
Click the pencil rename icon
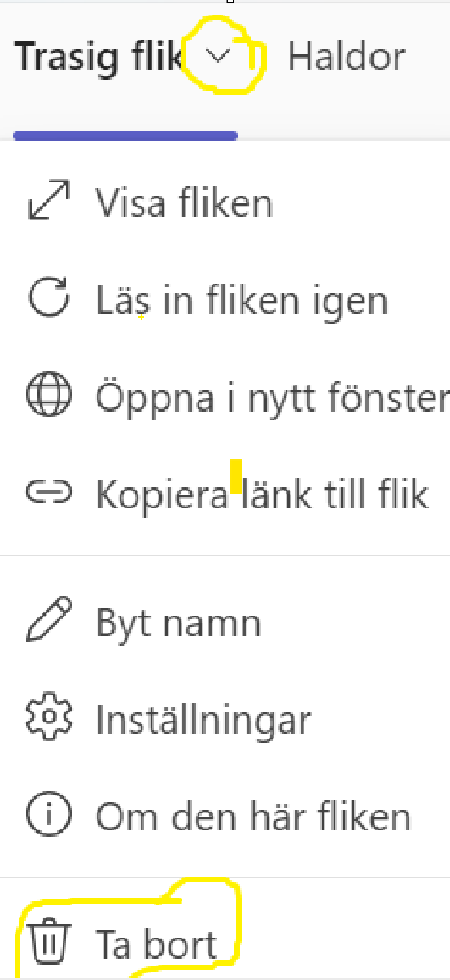pyautogui.click(x=49, y=621)
